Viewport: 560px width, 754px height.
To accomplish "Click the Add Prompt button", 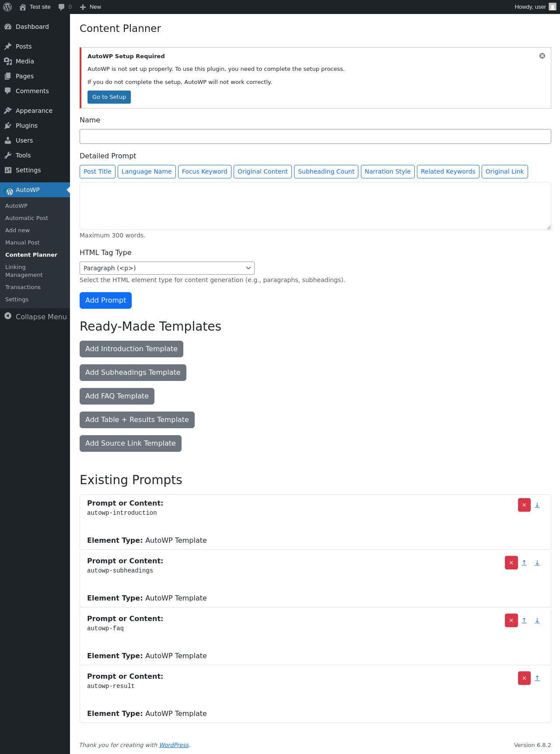I will pos(105,300).
